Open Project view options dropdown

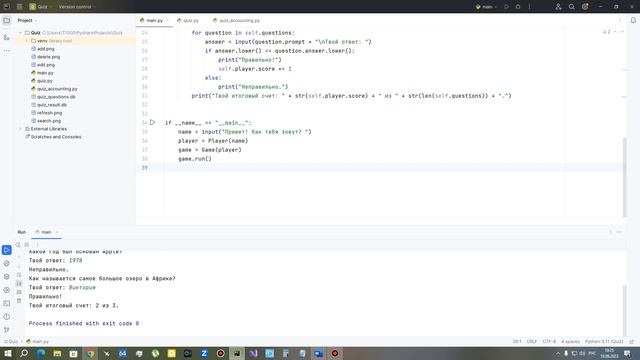[x=27, y=20]
